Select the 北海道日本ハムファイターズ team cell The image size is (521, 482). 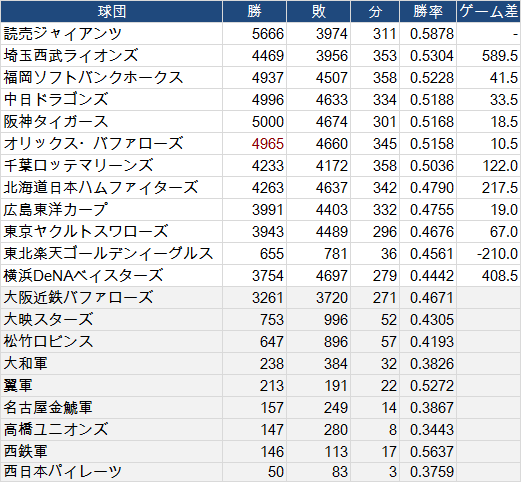point(112,188)
